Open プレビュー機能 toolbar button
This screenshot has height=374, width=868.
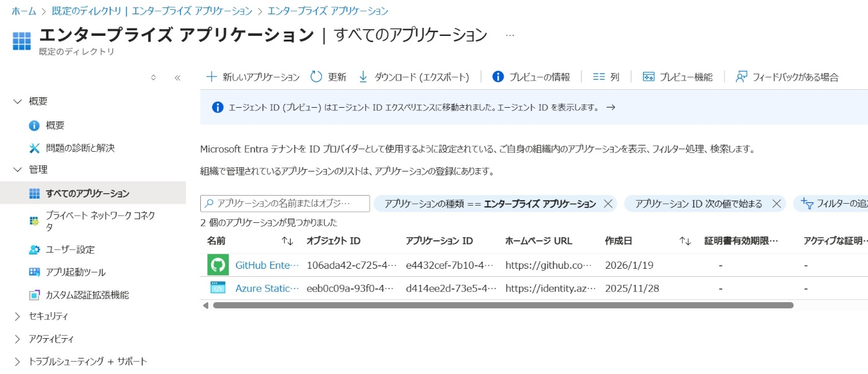[x=678, y=77]
